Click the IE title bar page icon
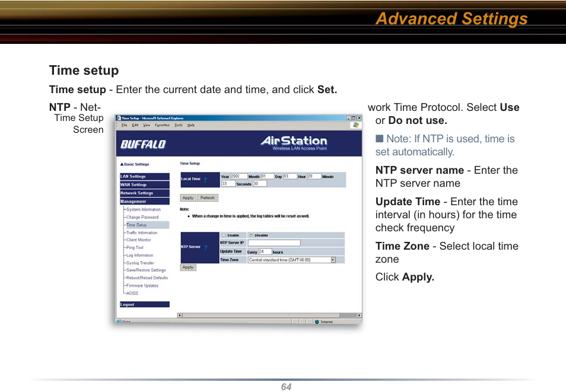This screenshot has width=566, height=392. point(119,118)
